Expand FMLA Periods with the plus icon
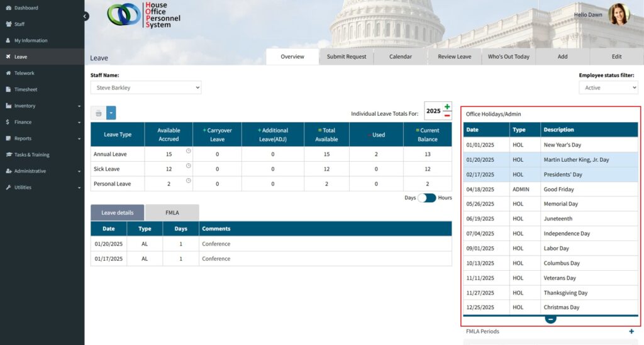644x345 pixels. (x=631, y=331)
